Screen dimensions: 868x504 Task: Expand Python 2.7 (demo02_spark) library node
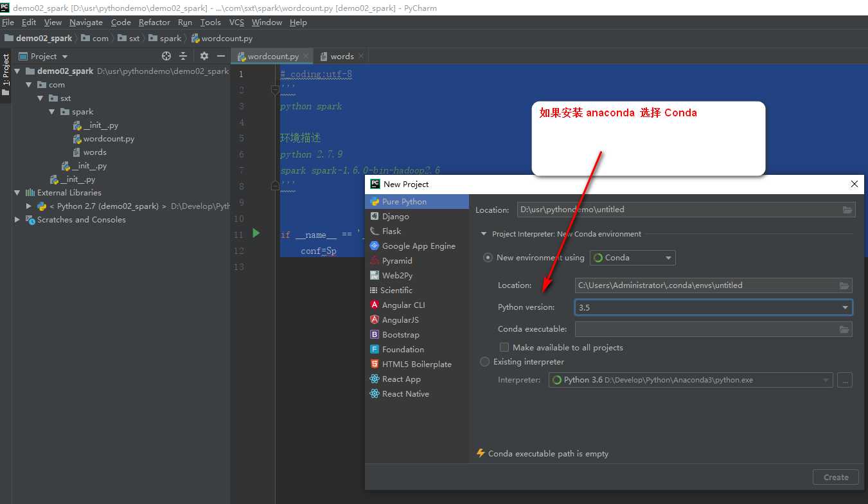point(29,206)
